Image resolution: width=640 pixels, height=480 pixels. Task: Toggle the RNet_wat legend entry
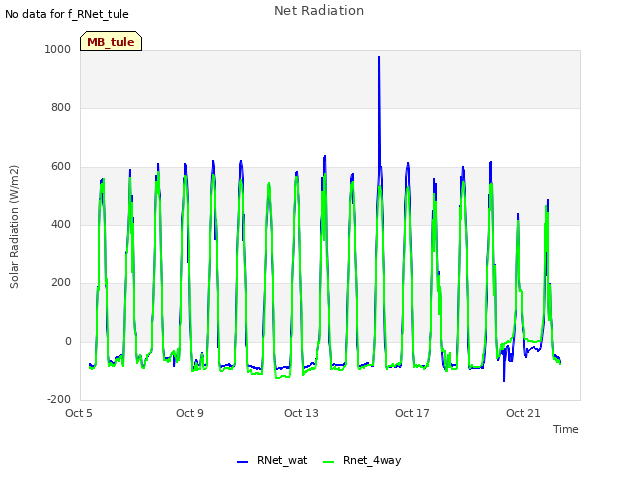272,460
